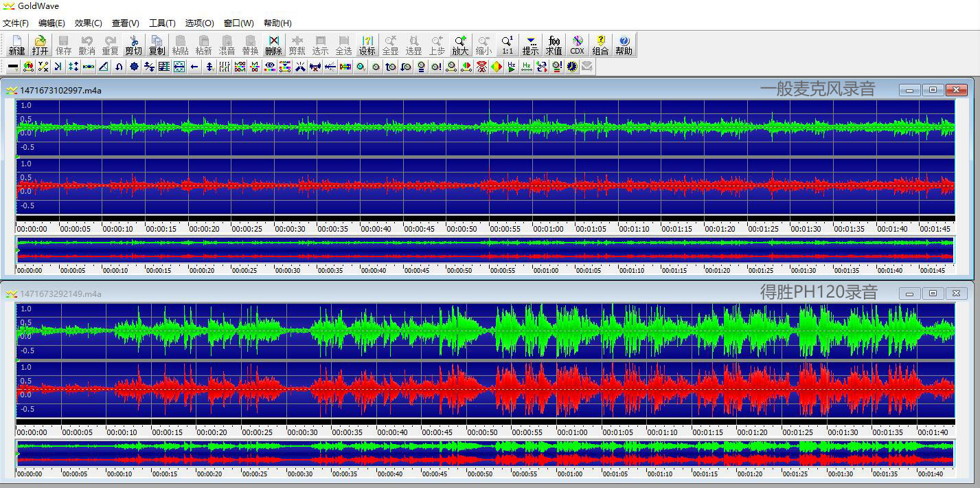Image resolution: width=980 pixels, height=488 pixels.
Task: Open the 工具(T) menu
Action: tap(162, 23)
